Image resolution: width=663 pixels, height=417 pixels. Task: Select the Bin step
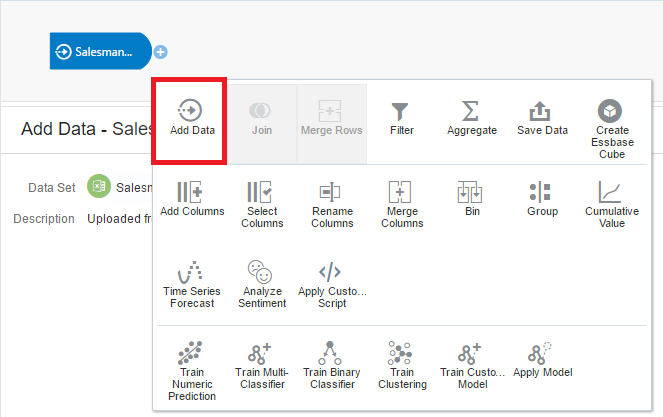pyautogui.click(x=472, y=199)
